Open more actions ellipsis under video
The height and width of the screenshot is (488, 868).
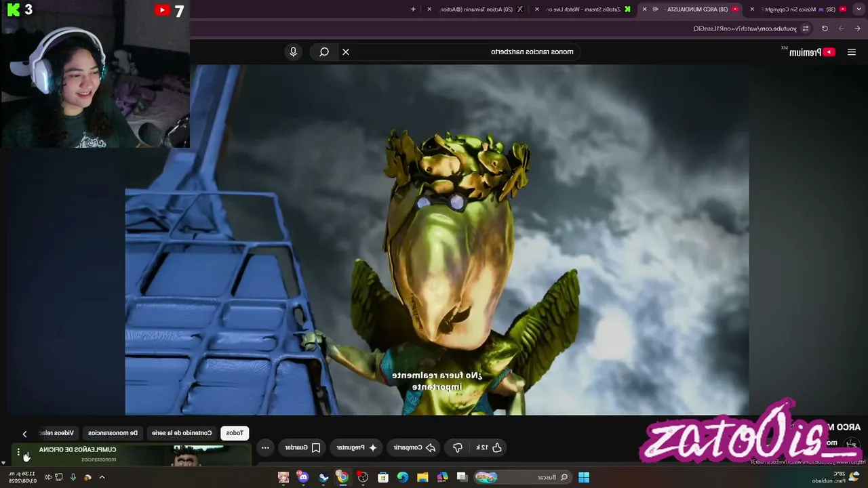[265, 447]
